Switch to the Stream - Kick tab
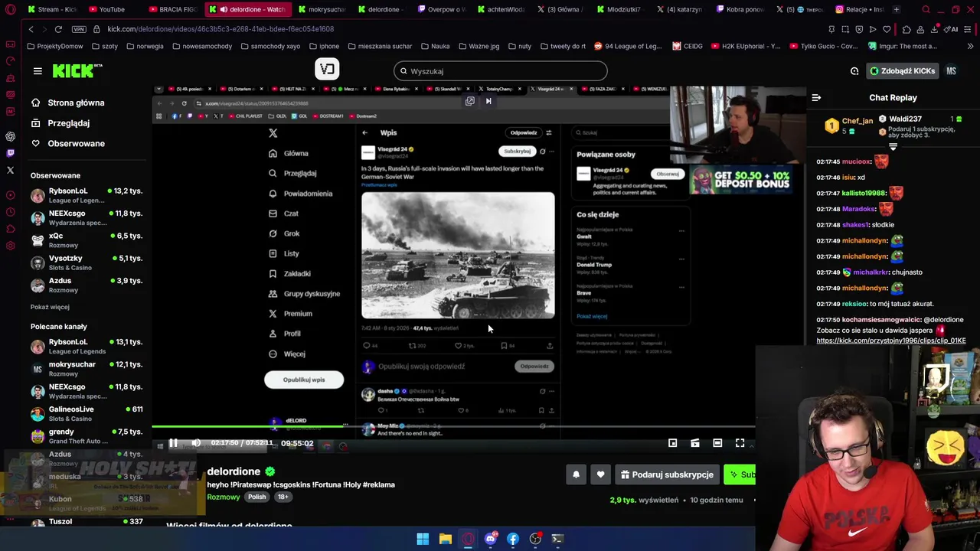The image size is (980, 551). [x=52, y=9]
